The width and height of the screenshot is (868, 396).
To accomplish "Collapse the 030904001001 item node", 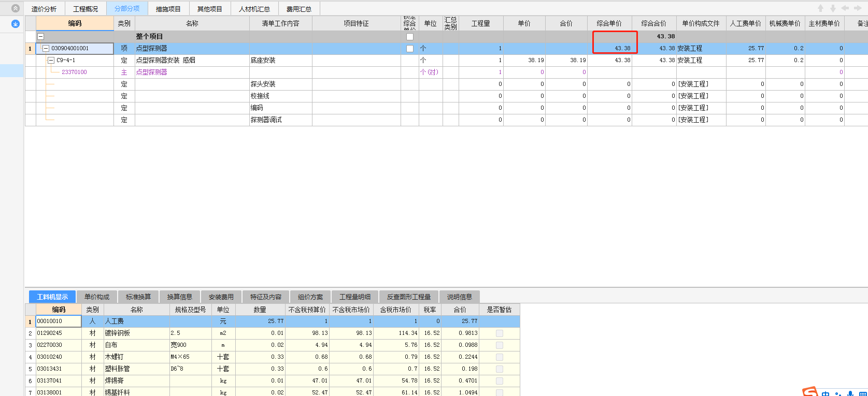I will tap(46, 49).
